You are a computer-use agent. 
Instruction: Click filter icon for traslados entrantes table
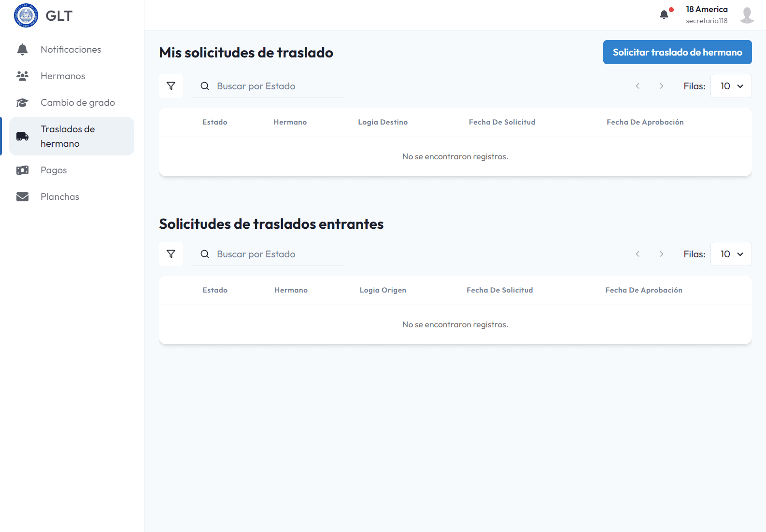click(171, 254)
